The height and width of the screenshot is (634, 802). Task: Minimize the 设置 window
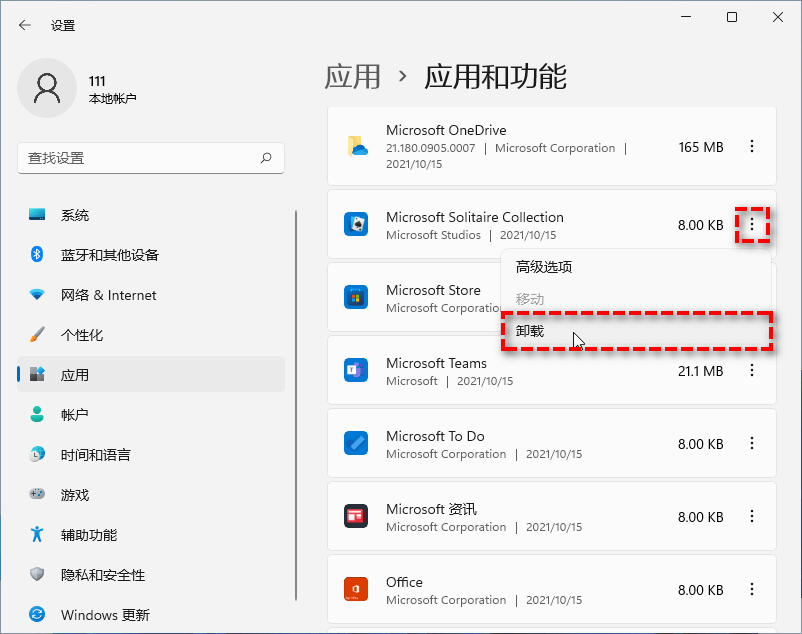[686, 17]
